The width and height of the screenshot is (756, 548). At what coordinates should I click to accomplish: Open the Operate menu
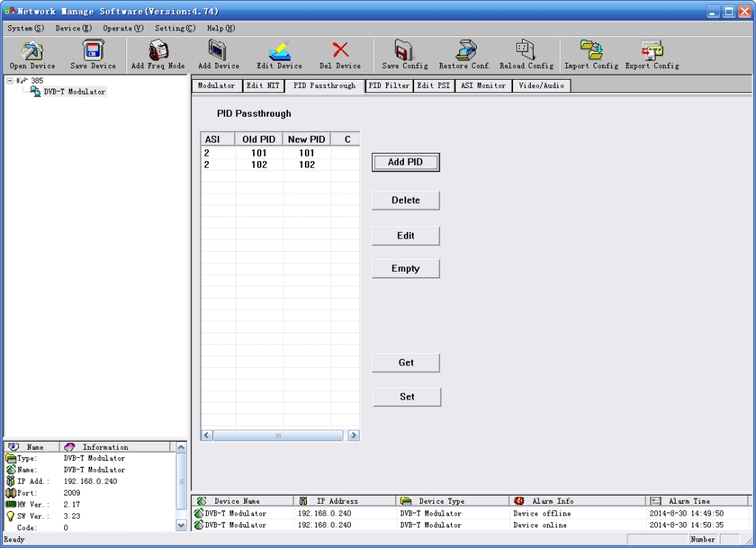[x=123, y=28]
